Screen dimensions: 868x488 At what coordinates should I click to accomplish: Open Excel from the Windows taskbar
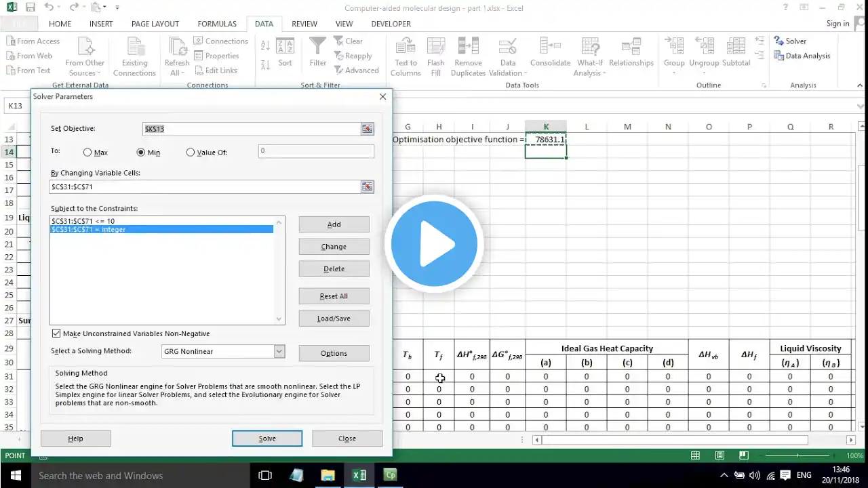click(x=359, y=475)
